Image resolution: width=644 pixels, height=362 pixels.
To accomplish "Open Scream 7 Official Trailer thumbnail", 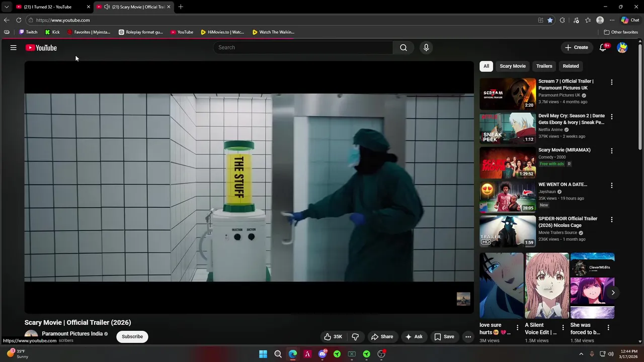I will coord(508,94).
